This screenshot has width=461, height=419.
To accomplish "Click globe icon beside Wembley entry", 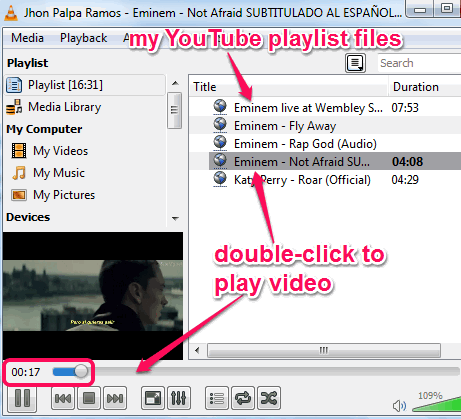I will coord(220,107).
